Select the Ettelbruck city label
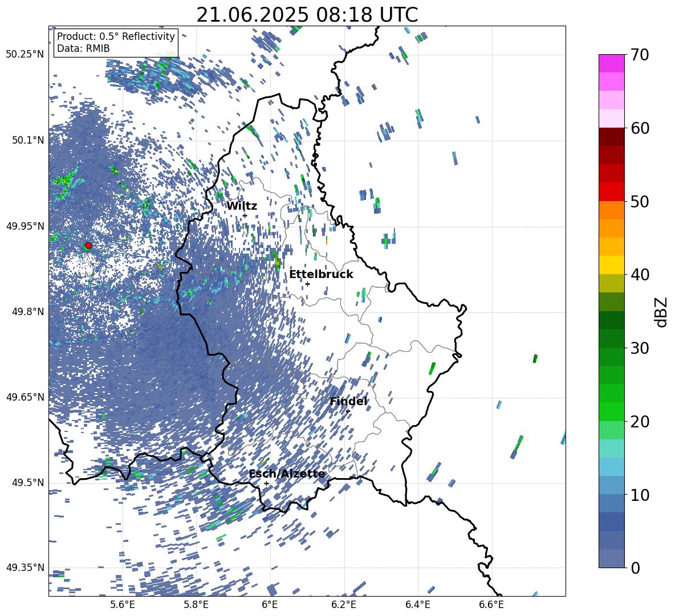The width and height of the screenshot is (675, 616). point(321,275)
